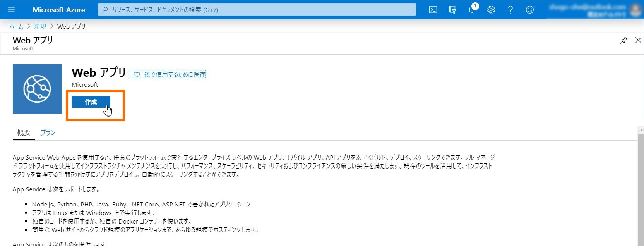Click the vertical scrollbar up arrow

point(641,130)
